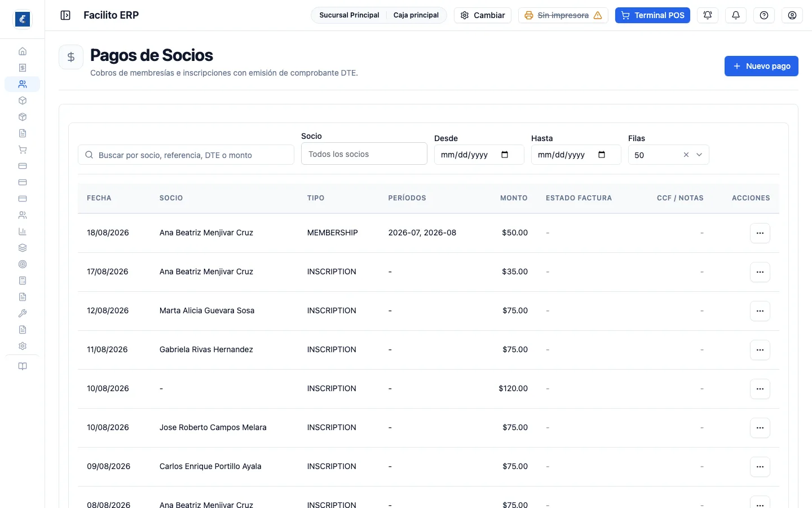Open the shopping cart icon in sidebar
812x508 pixels.
[x=23, y=150]
